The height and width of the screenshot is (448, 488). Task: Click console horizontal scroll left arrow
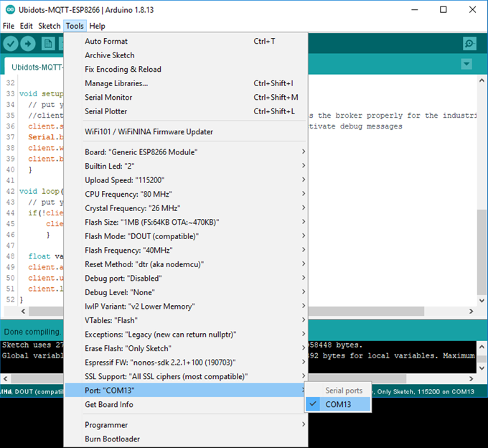pos(5,378)
